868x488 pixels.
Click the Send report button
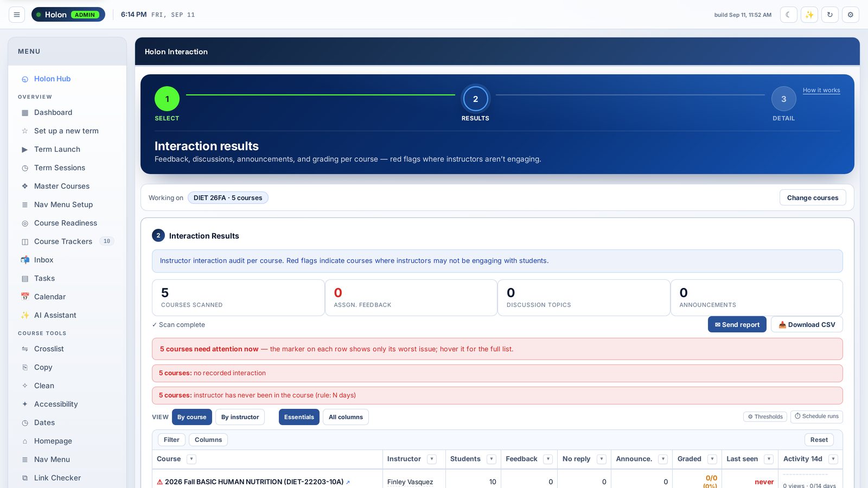(737, 324)
